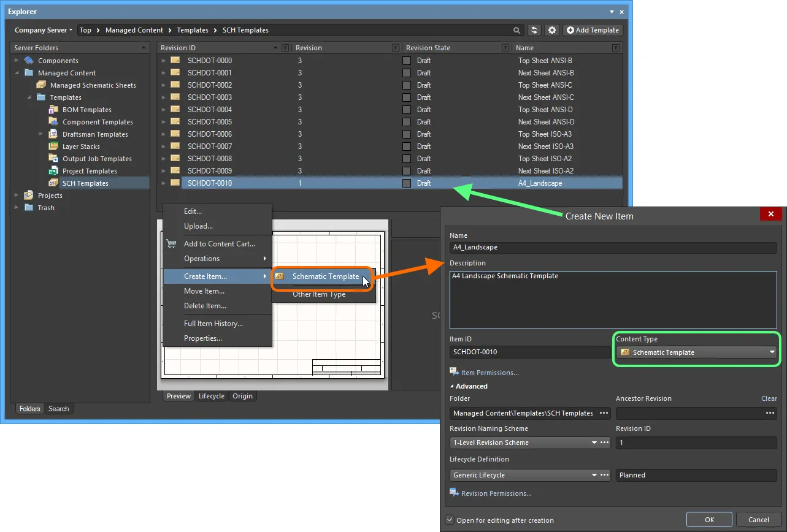Click the Output Job Templates folder icon
The image size is (787, 532).
pyautogui.click(x=53, y=159)
